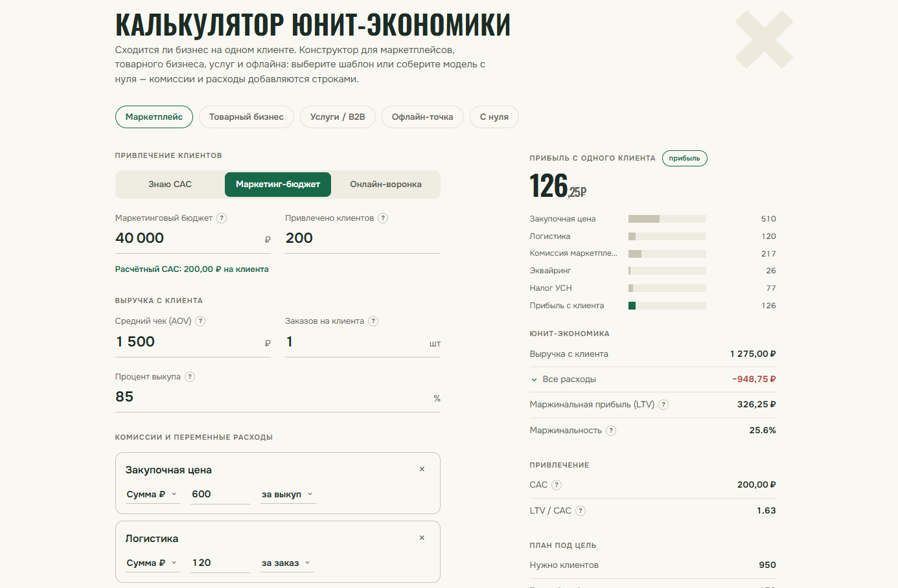
Task: Switch to the Онлайн-воронка mode
Action: pyautogui.click(x=386, y=185)
